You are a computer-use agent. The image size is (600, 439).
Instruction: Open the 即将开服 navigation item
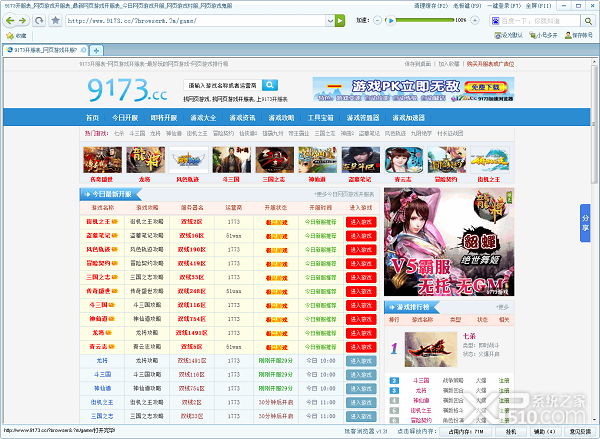tap(164, 118)
